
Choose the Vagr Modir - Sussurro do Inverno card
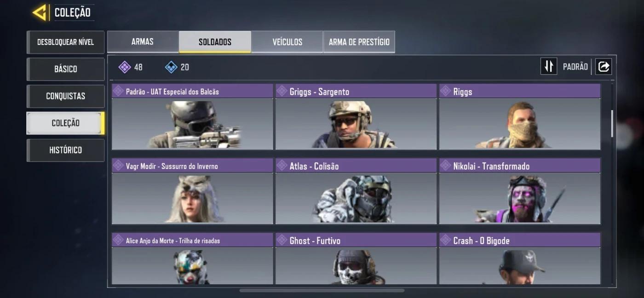click(x=192, y=191)
